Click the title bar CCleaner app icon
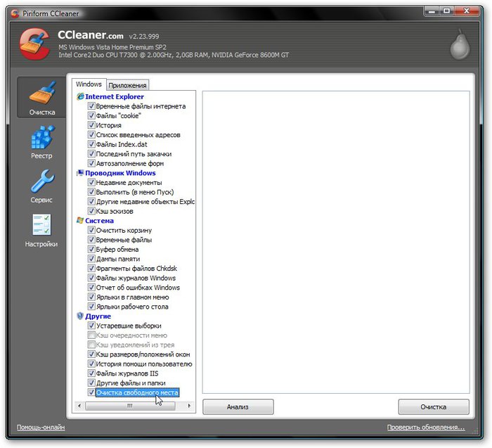This screenshot has height=448, width=492. [15, 13]
